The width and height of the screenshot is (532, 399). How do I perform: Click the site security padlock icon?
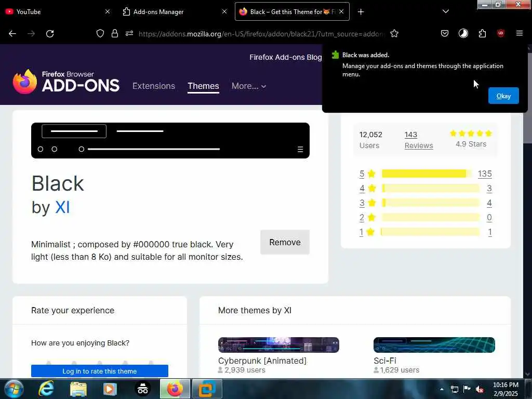115,33
